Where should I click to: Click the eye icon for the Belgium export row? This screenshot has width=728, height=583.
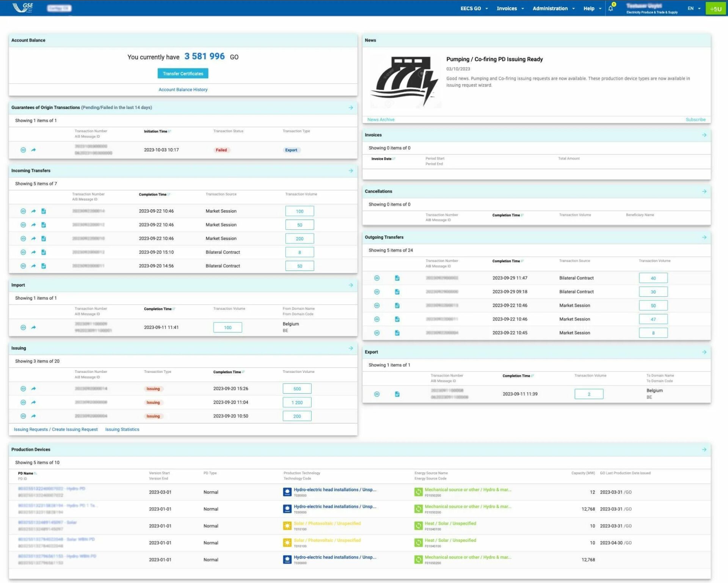point(377,394)
